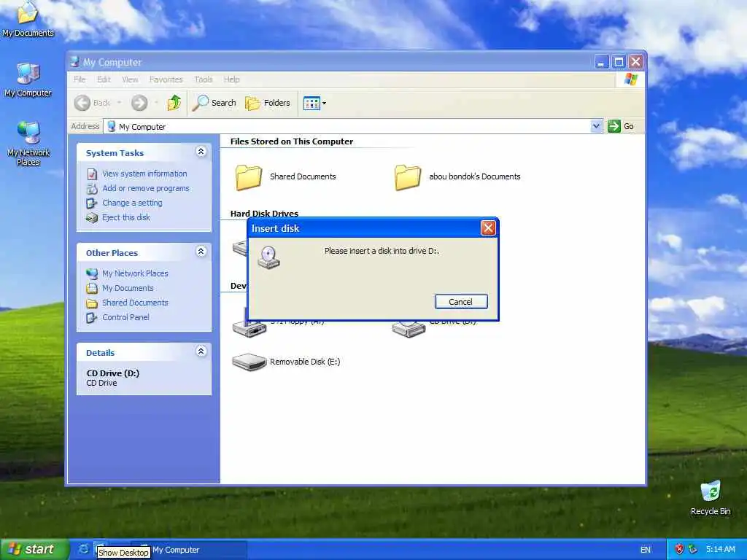
Task: Open the Favorites menu
Action: click(166, 79)
